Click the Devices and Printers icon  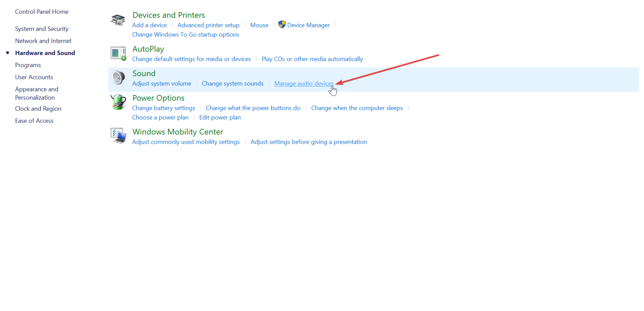tap(118, 20)
